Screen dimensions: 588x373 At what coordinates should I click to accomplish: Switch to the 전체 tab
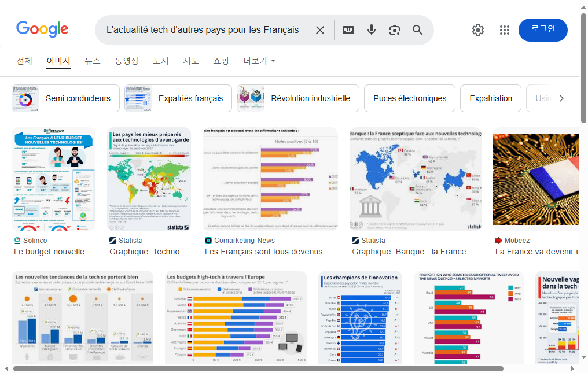[24, 61]
